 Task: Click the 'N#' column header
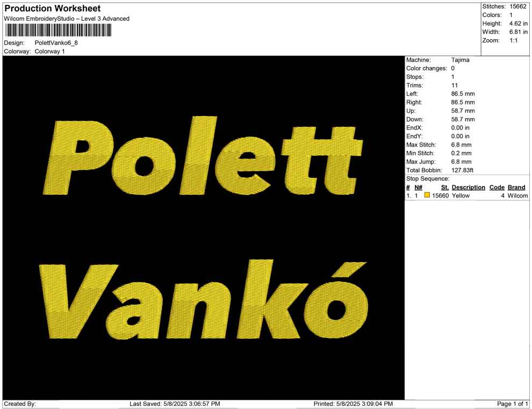tap(418, 187)
